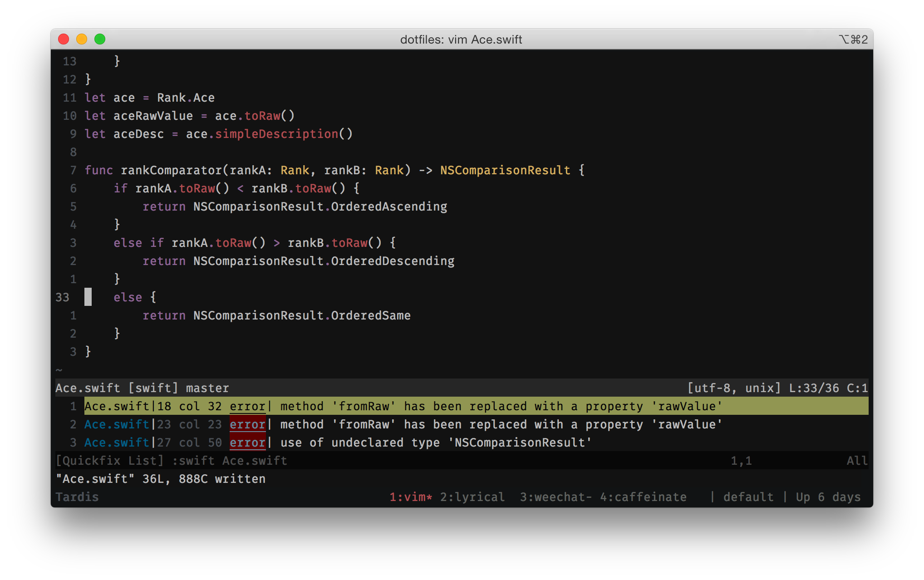Click the red close window button

click(64, 39)
